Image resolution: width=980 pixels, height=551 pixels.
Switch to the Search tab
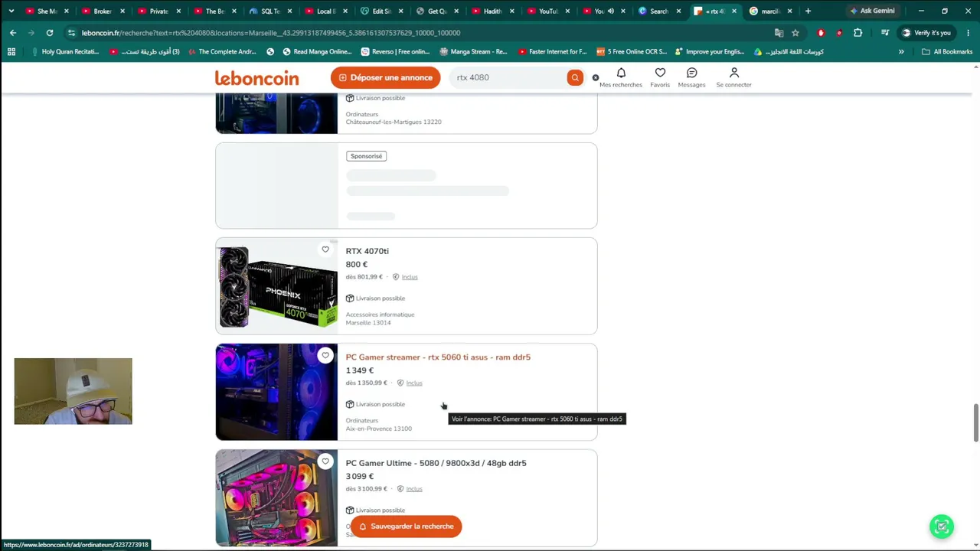pyautogui.click(x=658, y=11)
